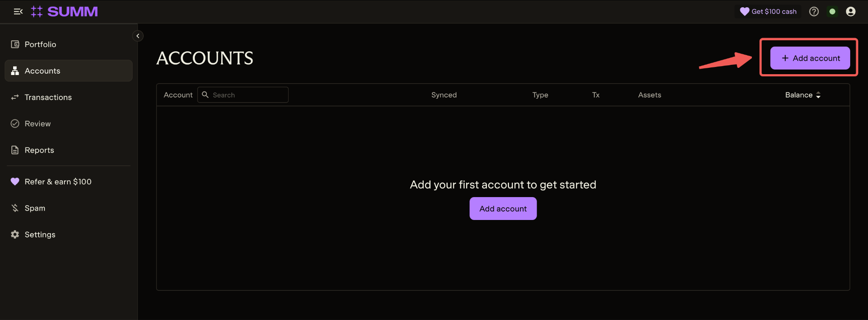Collapse the sidebar with chevron arrow
The width and height of the screenshot is (868, 320).
pyautogui.click(x=138, y=36)
